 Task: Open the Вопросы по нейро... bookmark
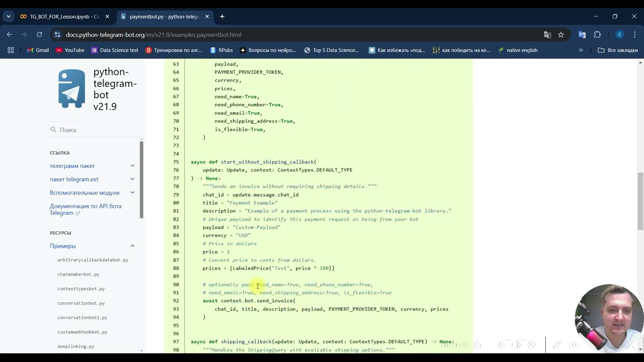(x=268, y=50)
